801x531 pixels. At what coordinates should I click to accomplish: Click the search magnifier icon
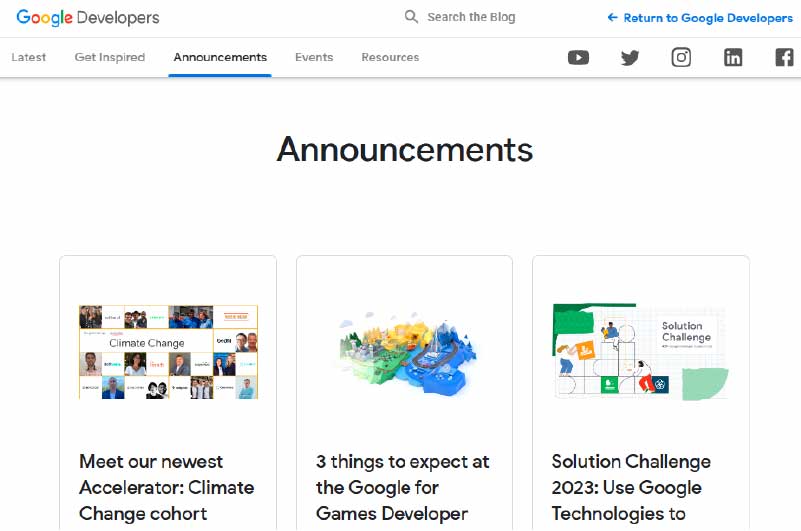411,17
